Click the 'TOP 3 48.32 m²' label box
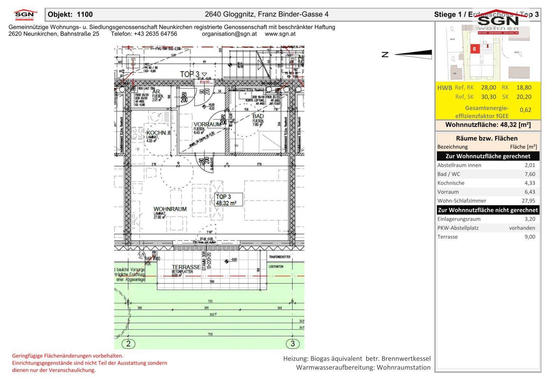Image resolution: width=554 pixels, height=392 pixels. coord(228,200)
